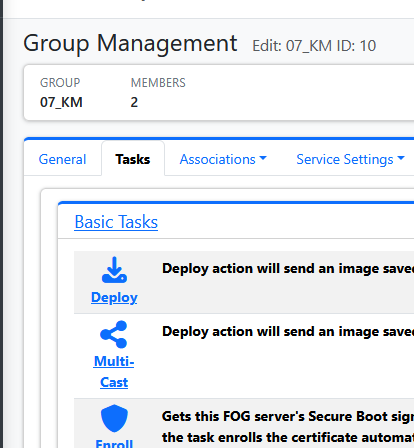Click the 07_KM group name value
This screenshot has height=448, width=414.
(61, 102)
